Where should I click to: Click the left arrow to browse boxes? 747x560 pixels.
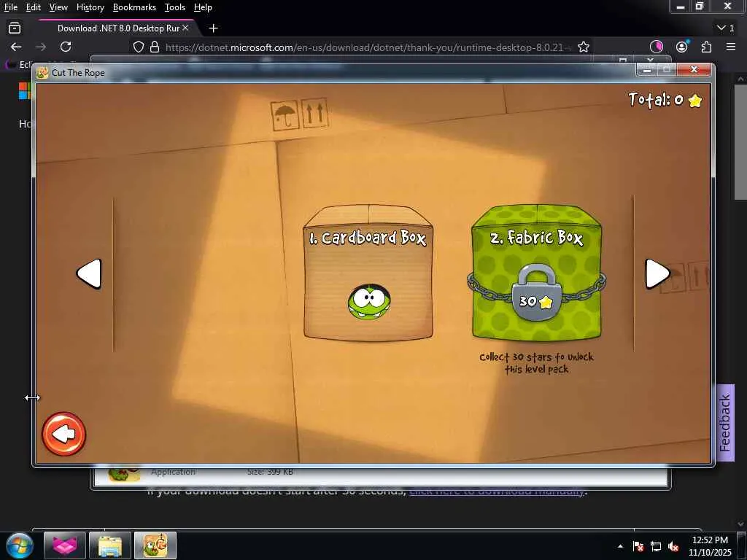89,274
